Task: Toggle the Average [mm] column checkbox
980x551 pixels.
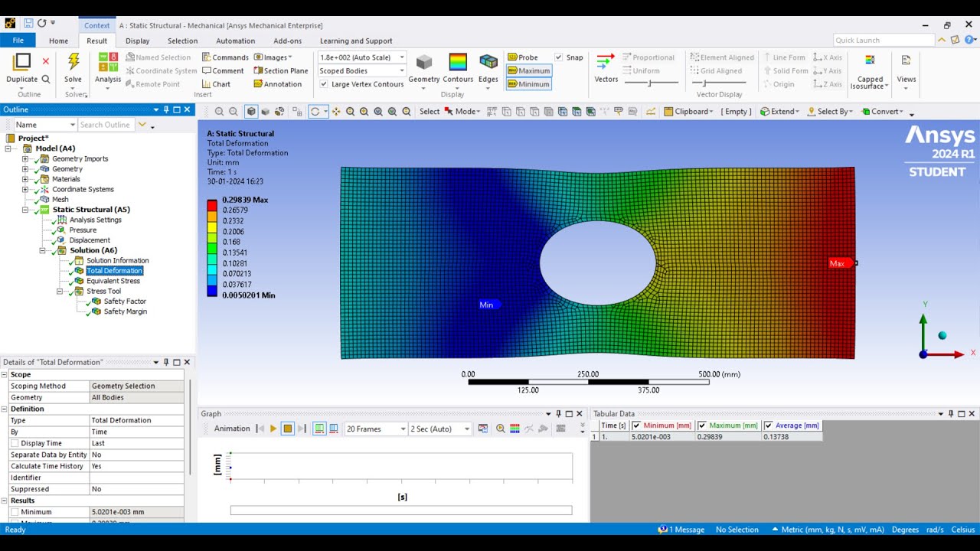Action: [x=768, y=425]
